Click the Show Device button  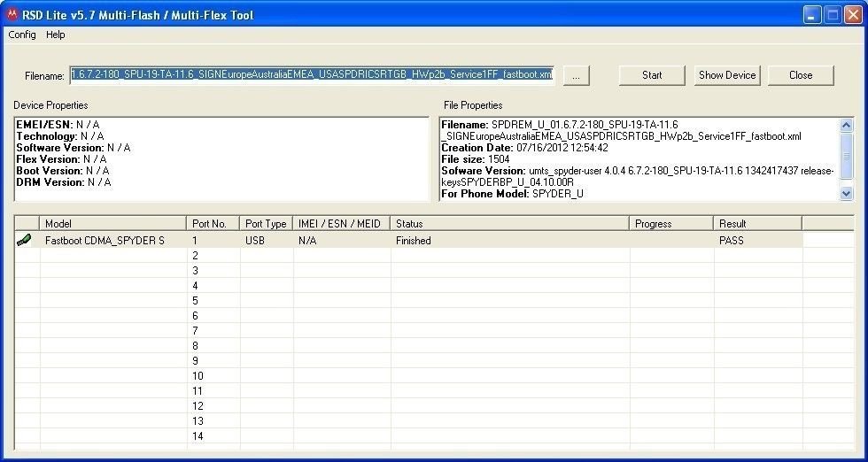(x=727, y=75)
